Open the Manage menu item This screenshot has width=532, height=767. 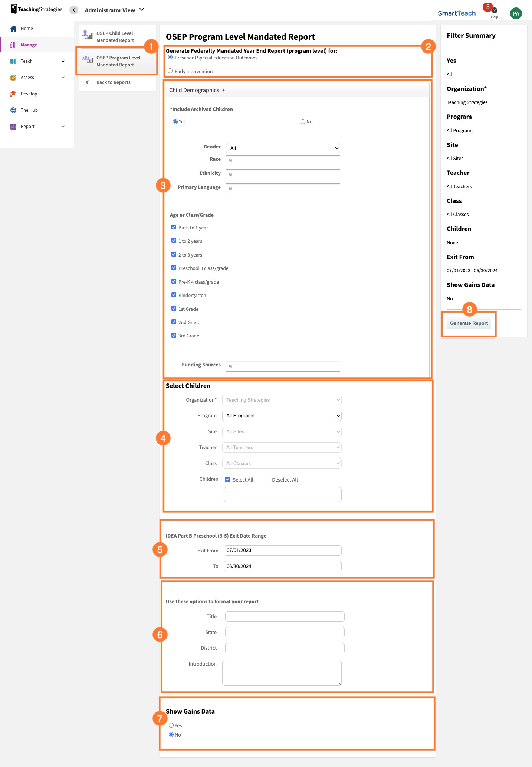(x=29, y=45)
